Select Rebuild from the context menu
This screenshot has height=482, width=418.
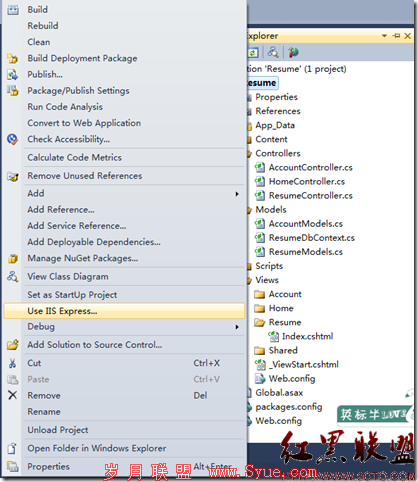point(43,26)
